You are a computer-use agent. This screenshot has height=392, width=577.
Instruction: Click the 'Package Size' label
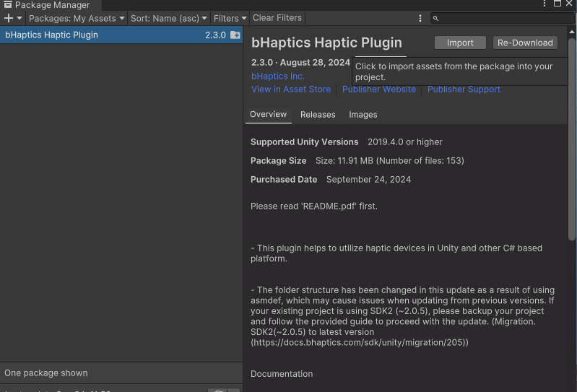click(x=278, y=161)
